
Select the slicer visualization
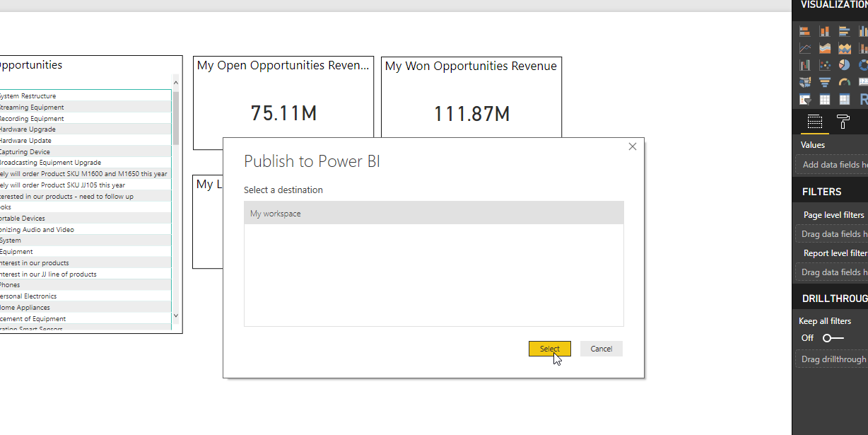tap(805, 99)
